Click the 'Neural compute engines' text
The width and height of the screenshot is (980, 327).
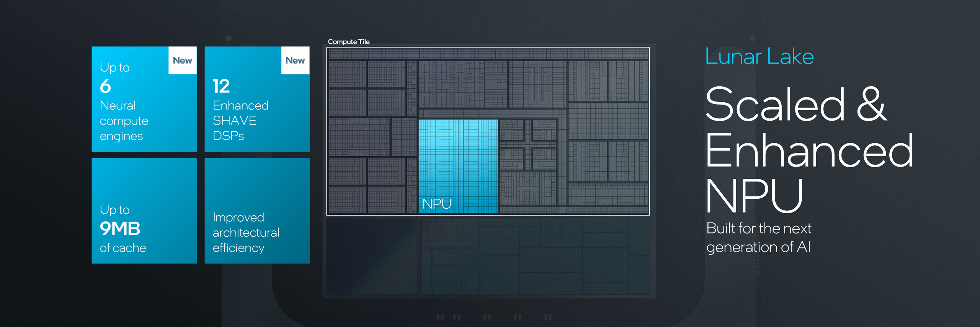(x=124, y=121)
